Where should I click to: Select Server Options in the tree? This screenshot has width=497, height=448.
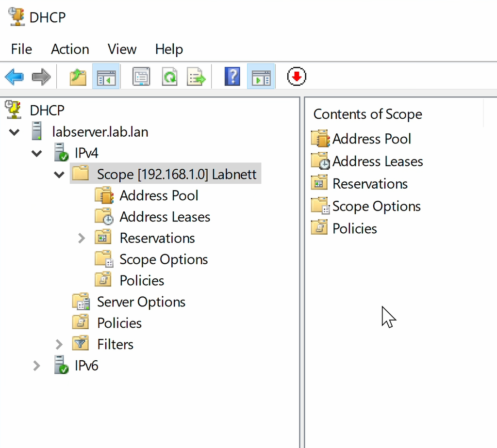(141, 302)
